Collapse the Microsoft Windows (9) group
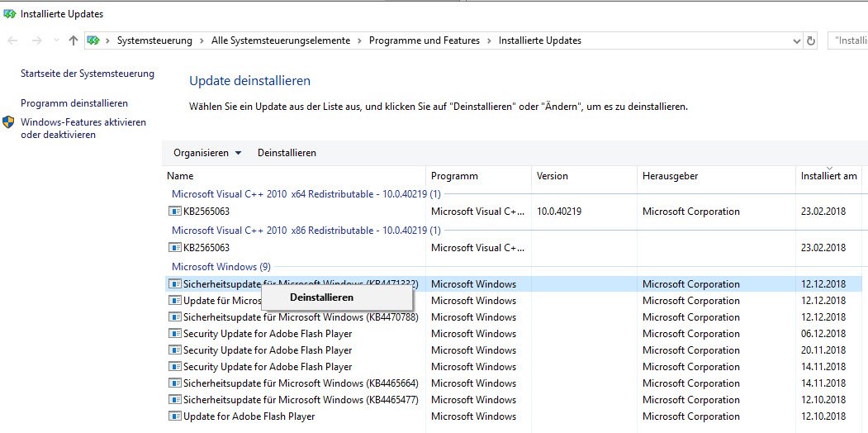 click(x=221, y=267)
